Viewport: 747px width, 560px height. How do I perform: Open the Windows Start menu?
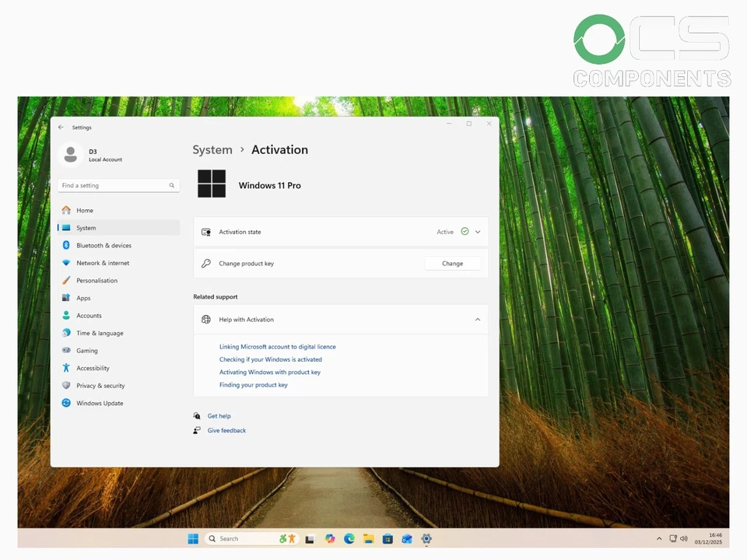tap(193, 538)
